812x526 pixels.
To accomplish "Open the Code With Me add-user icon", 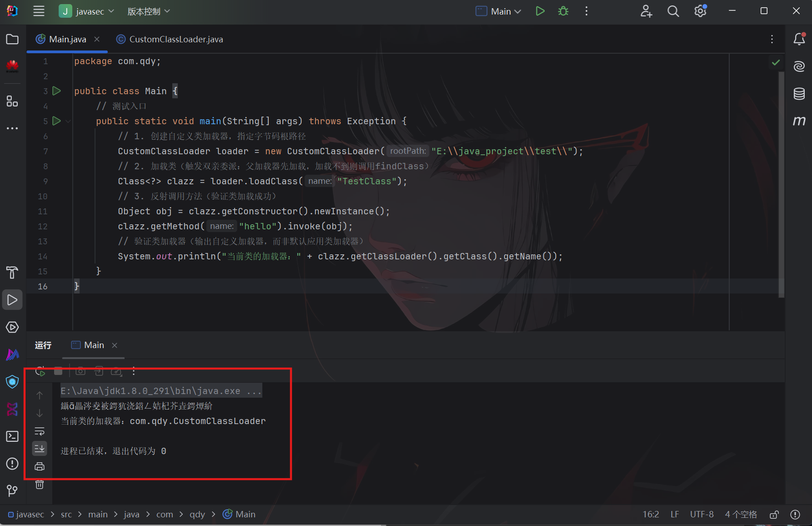I will 646,11.
